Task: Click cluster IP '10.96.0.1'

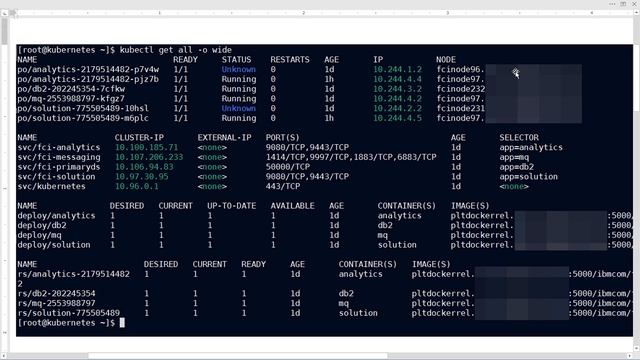Action: point(137,187)
